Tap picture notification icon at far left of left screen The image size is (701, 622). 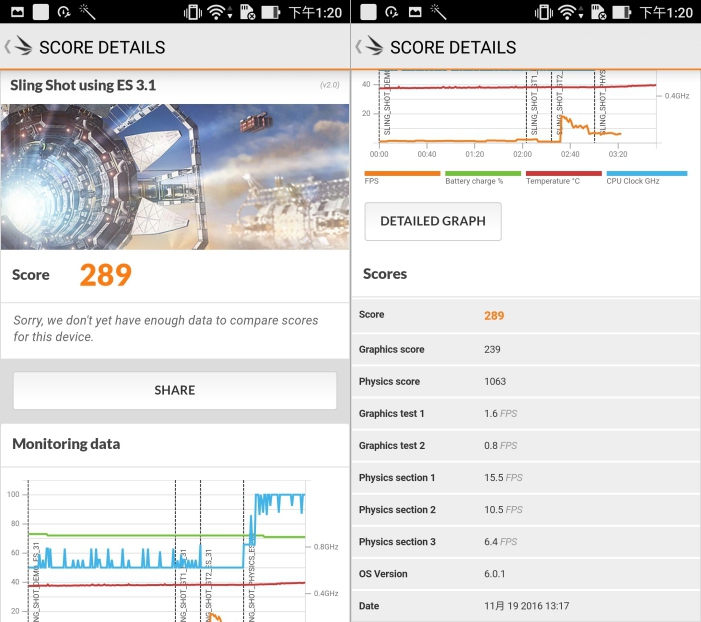coord(13,12)
